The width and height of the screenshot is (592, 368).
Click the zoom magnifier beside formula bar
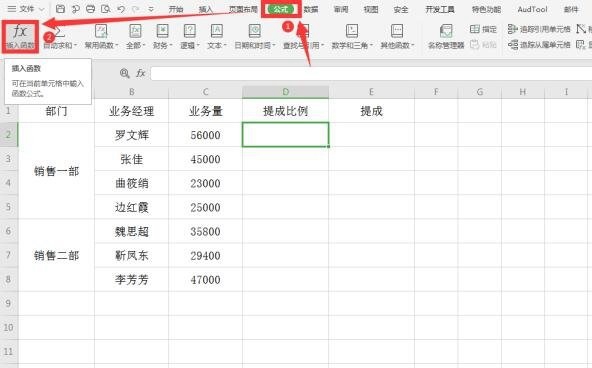(125, 73)
